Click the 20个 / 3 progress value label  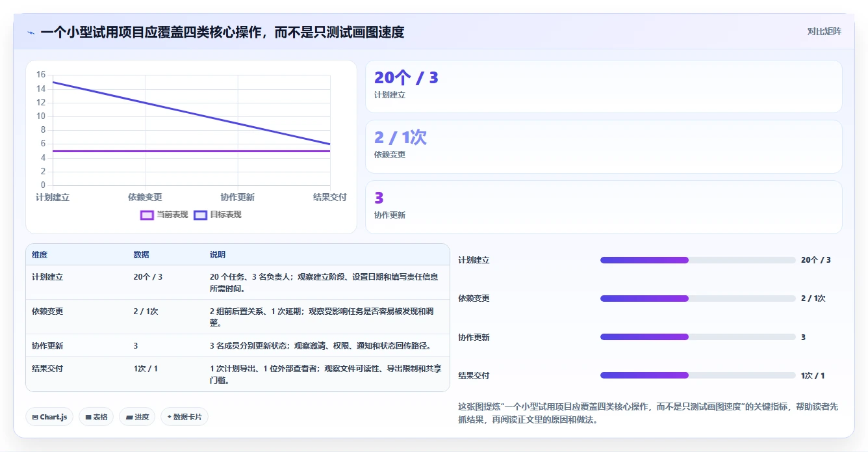(815, 260)
